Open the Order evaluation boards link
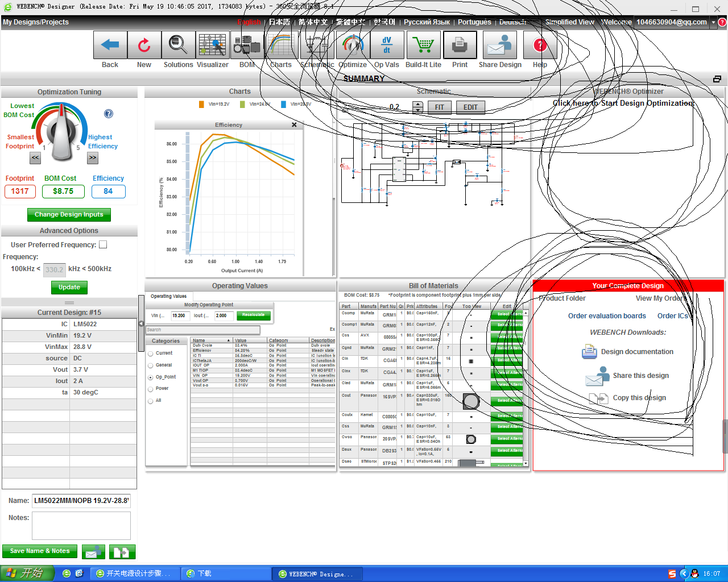The width and height of the screenshot is (728, 582). 607,316
